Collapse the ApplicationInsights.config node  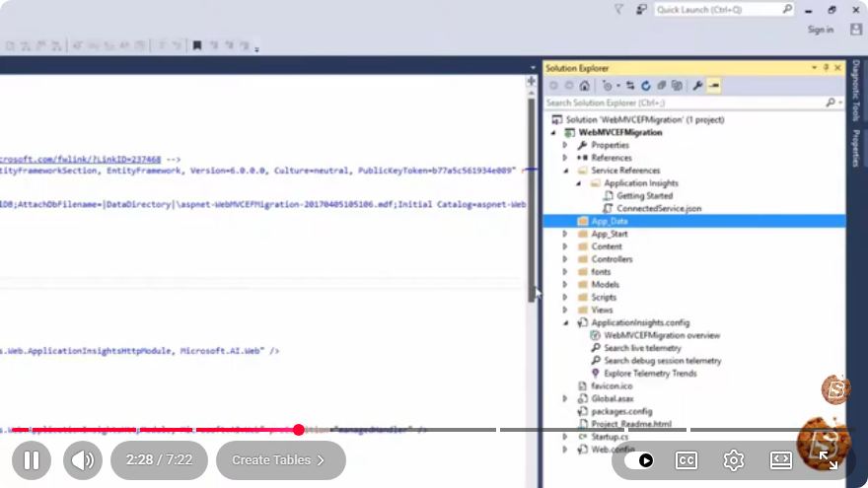(566, 322)
